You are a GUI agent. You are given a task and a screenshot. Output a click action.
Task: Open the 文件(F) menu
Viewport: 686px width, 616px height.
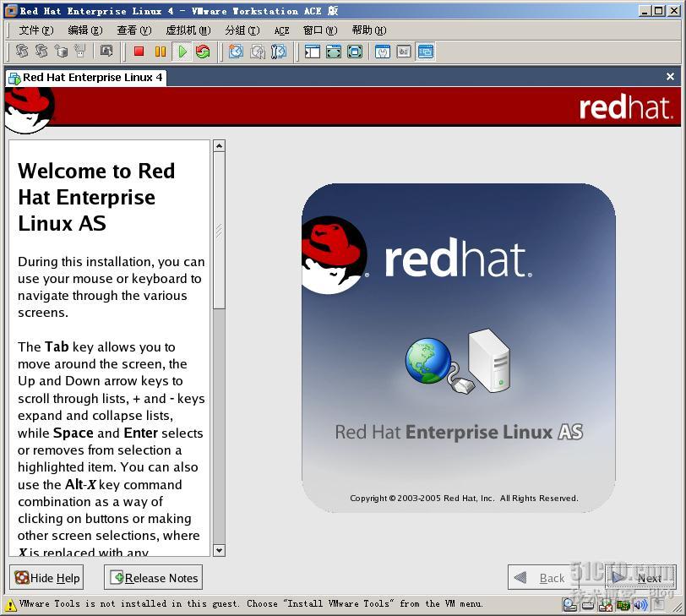(35, 30)
